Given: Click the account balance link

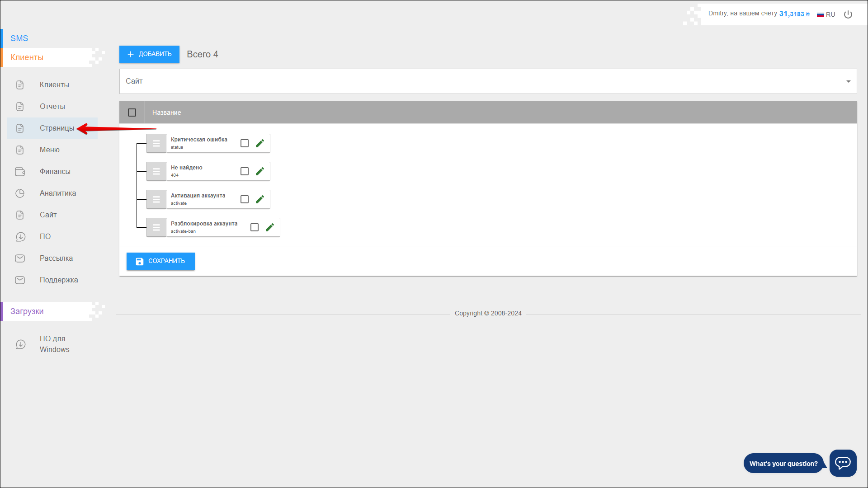Looking at the screenshot, I should (x=794, y=14).
